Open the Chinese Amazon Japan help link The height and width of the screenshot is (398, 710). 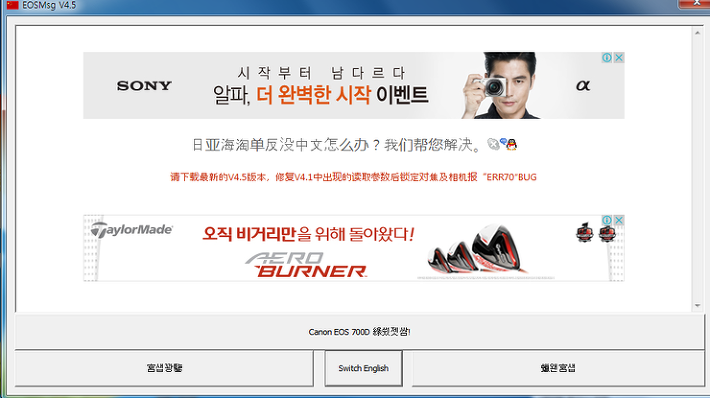pyautogui.click(x=336, y=145)
